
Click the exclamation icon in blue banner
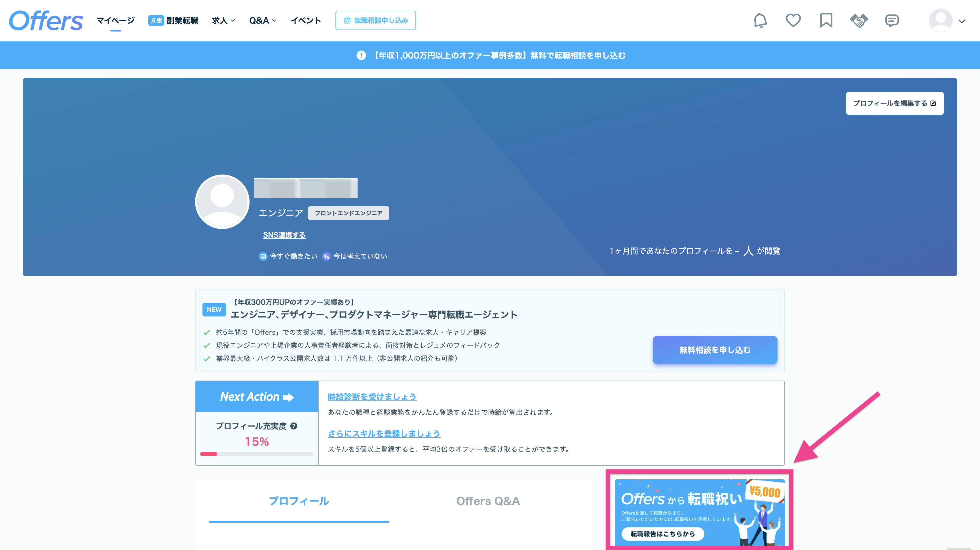(x=361, y=56)
